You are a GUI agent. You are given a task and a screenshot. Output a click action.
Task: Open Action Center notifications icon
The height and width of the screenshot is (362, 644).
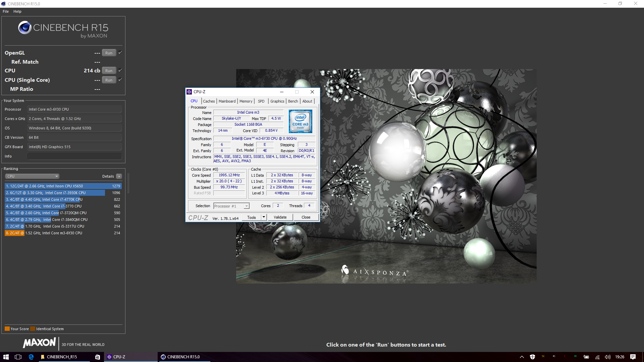click(633, 357)
